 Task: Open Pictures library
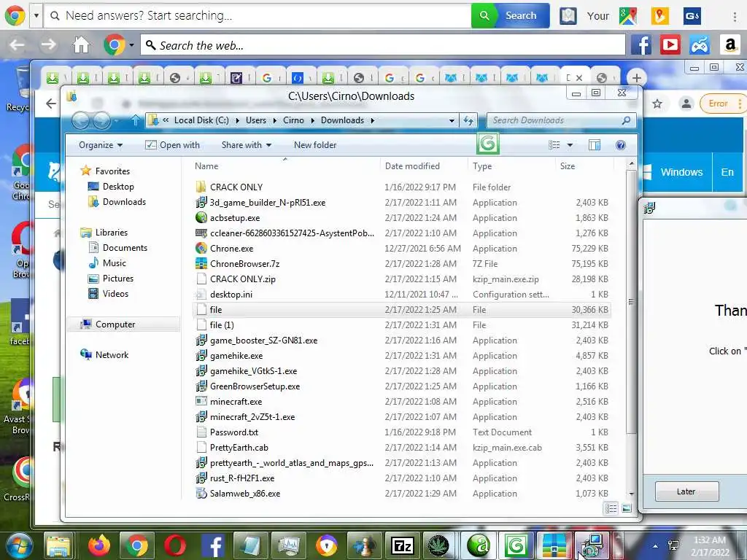click(x=117, y=278)
